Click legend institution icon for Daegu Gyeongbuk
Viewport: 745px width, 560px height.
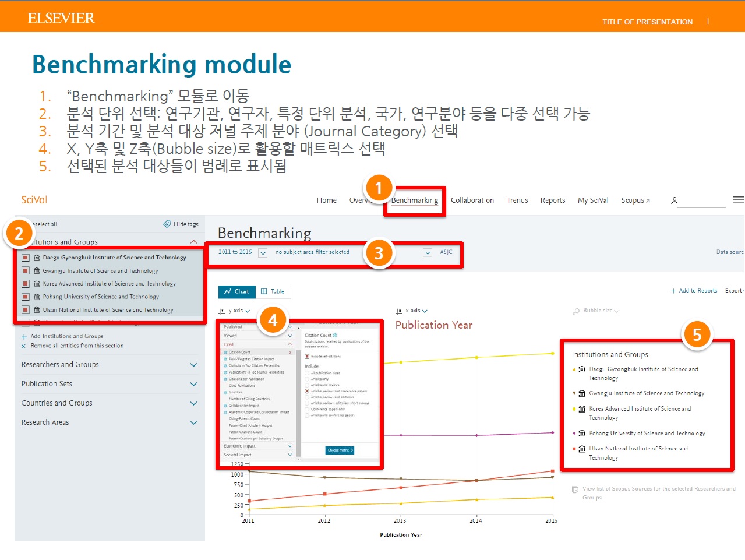pos(582,369)
